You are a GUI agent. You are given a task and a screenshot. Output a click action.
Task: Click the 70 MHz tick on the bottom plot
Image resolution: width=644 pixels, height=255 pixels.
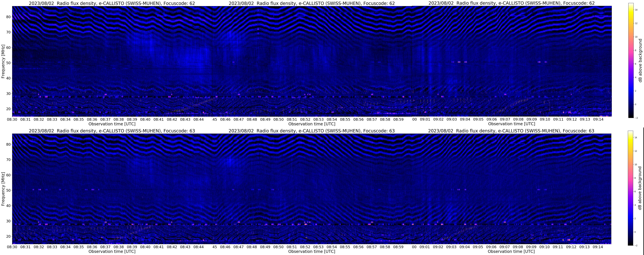pyautogui.click(x=9, y=160)
